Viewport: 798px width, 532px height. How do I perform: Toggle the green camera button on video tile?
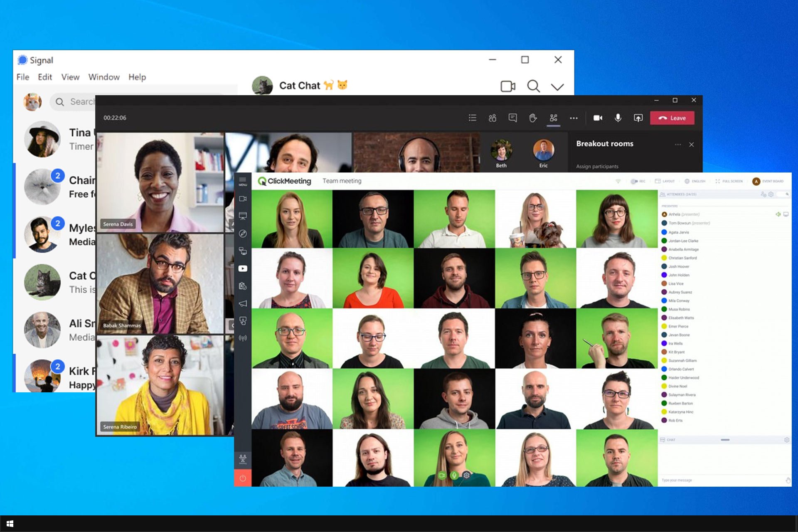tap(442, 475)
